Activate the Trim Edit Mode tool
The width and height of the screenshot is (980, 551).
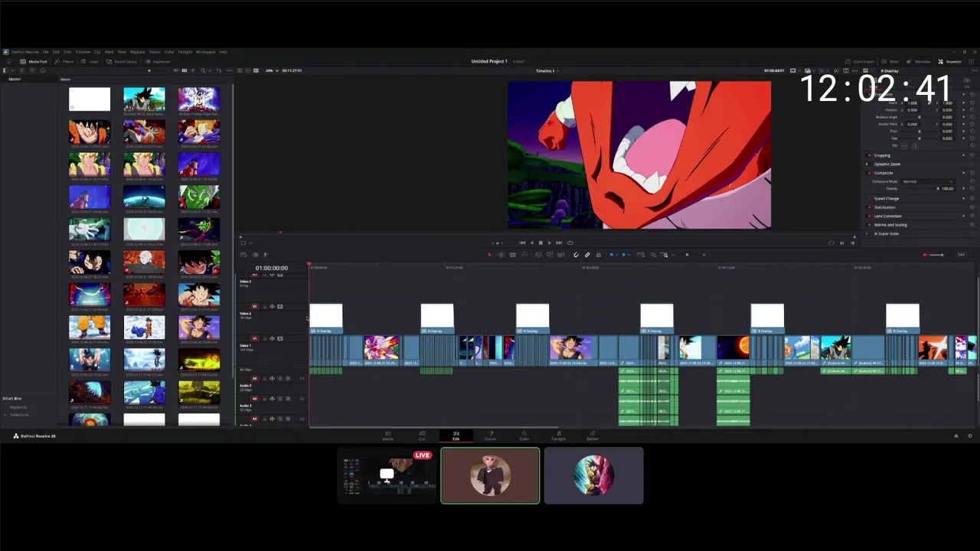[x=501, y=255]
